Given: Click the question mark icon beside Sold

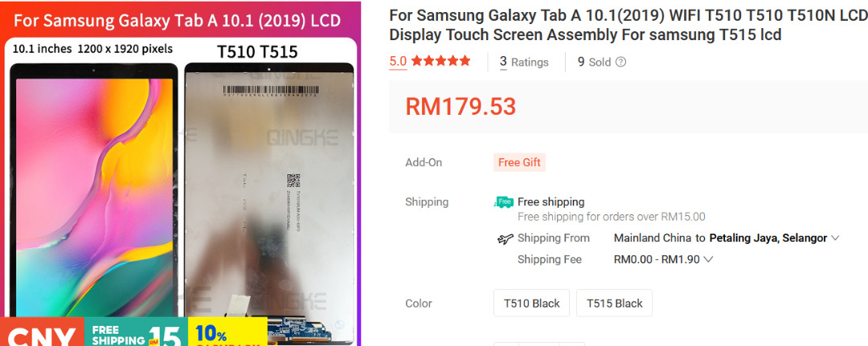Looking at the screenshot, I should [620, 62].
